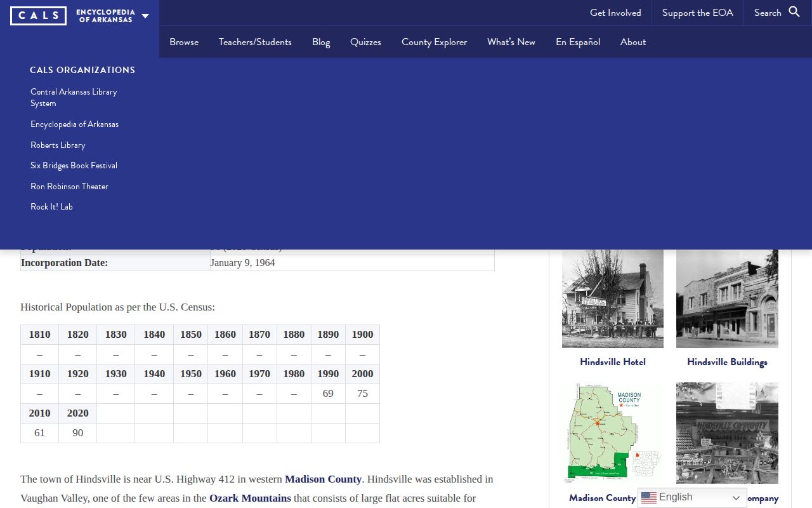Open the Hindsville Buildings photo thumbnail
812x508 pixels.
click(x=727, y=298)
